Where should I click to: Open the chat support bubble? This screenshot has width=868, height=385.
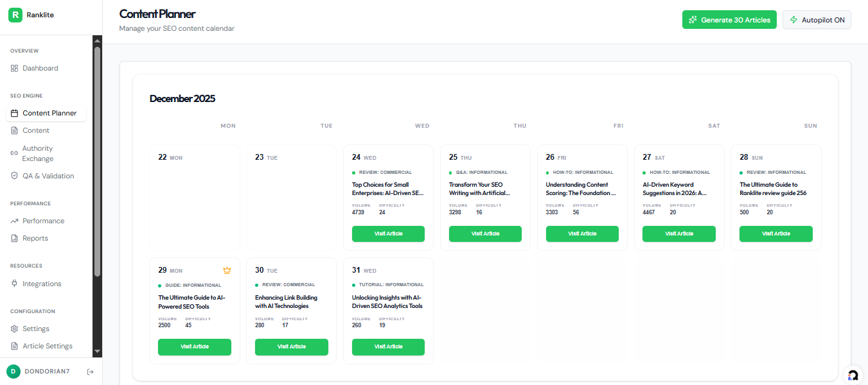[854, 375]
